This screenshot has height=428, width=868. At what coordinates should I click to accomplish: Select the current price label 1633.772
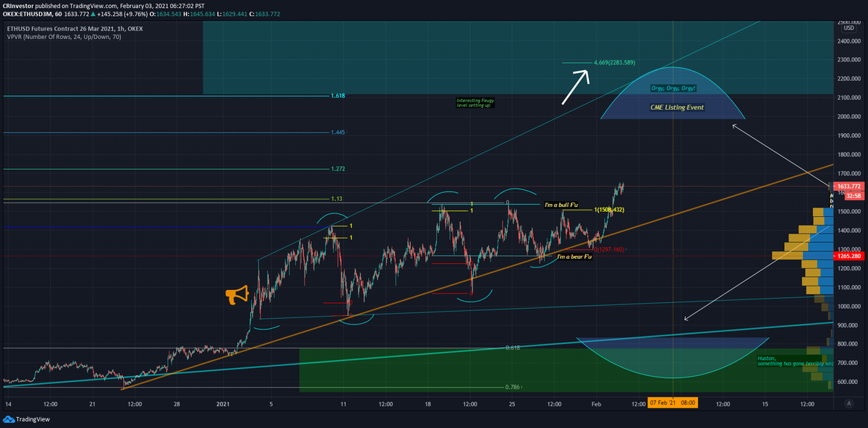[850, 187]
